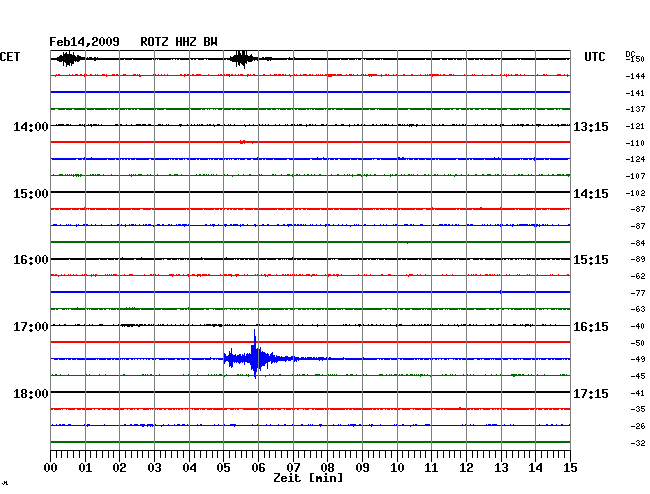650x494 pixels.
Task: Click the black burst between minutes 05 and 06
Action: coord(243,59)
